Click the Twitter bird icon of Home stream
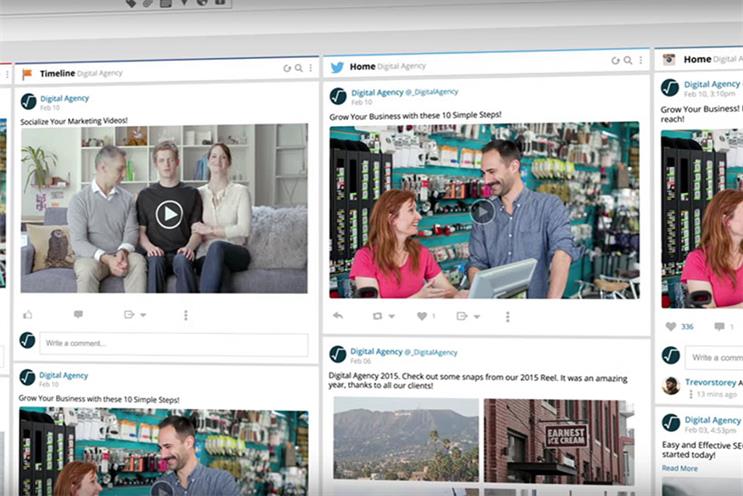The image size is (743, 496). (337, 67)
